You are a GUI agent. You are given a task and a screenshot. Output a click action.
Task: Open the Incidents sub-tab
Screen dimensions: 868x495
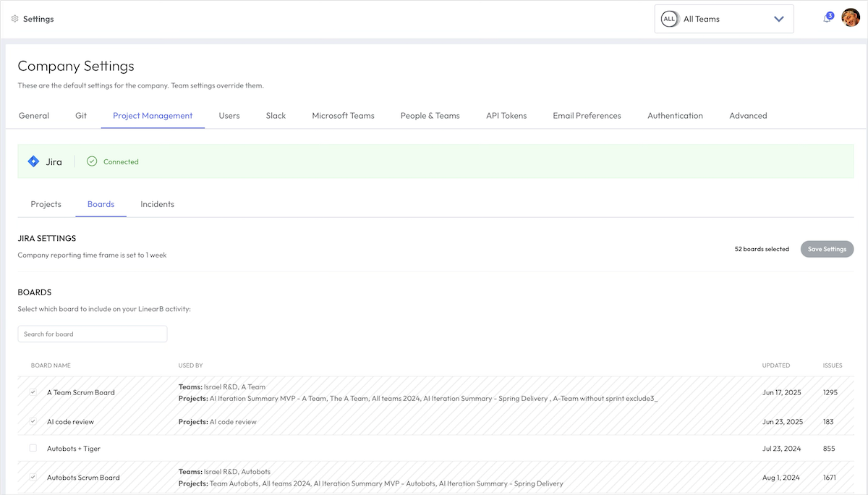point(157,204)
